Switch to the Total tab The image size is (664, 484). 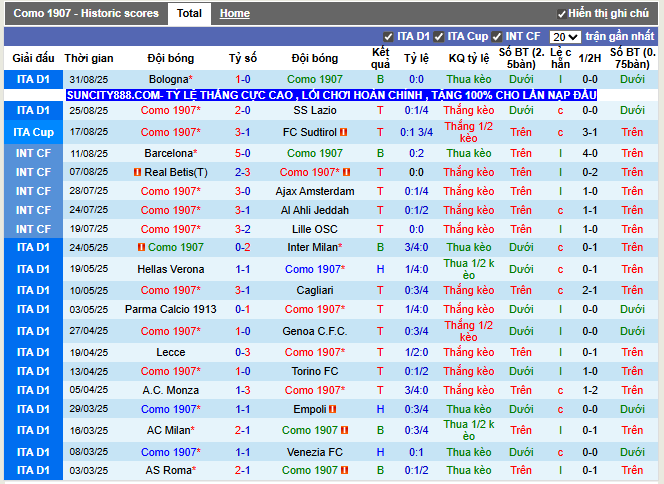point(189,14)
